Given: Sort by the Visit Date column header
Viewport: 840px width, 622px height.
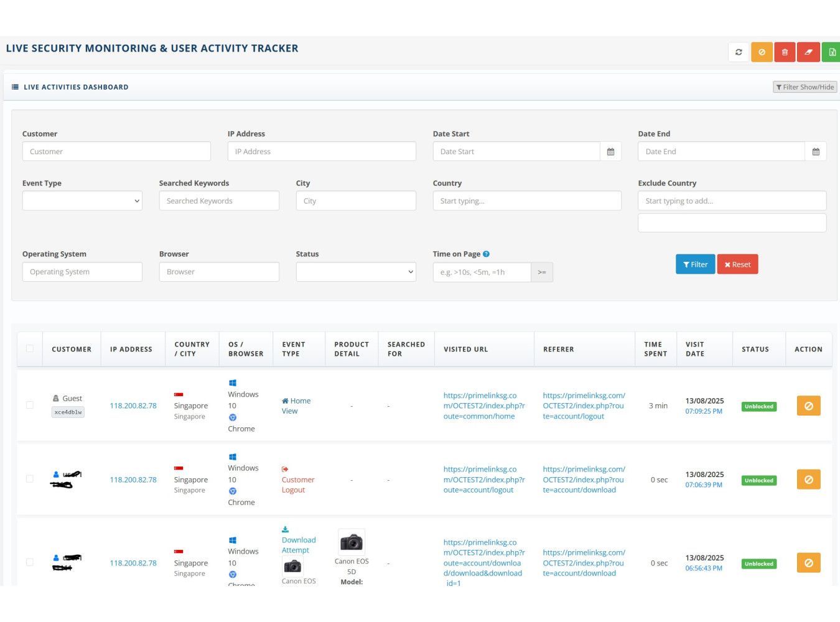Looking at the screenshot, I should 694,349.
